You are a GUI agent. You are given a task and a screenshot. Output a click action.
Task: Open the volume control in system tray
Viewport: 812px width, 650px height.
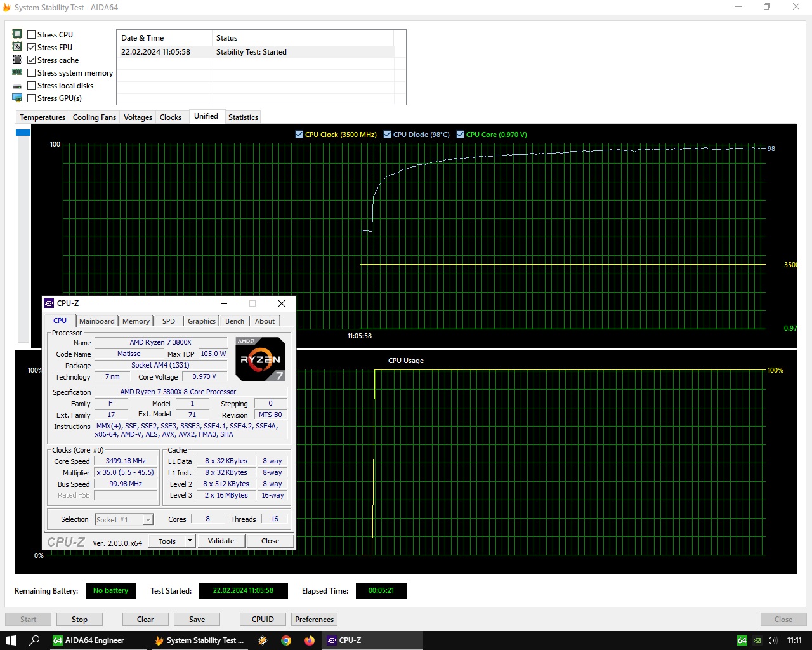(772, 640)
